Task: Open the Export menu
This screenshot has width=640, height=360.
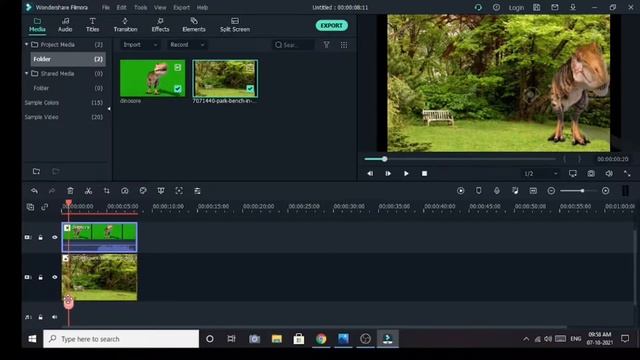Action: tap(181, 7)
